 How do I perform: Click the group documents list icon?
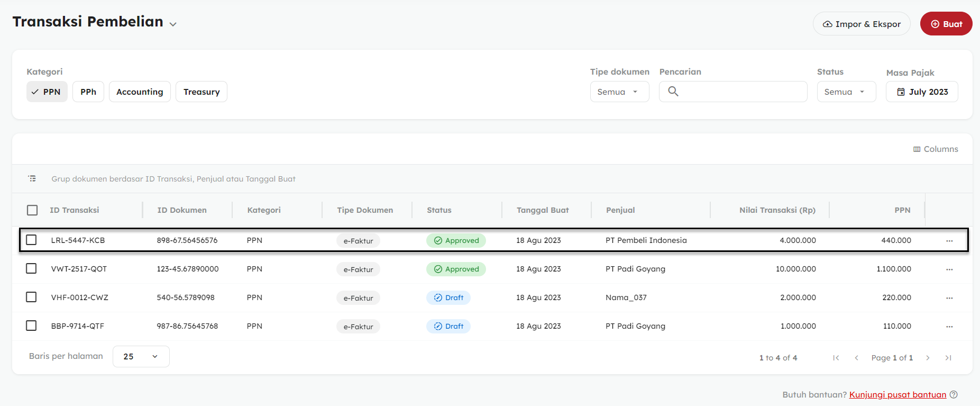(x=32, y=179)
